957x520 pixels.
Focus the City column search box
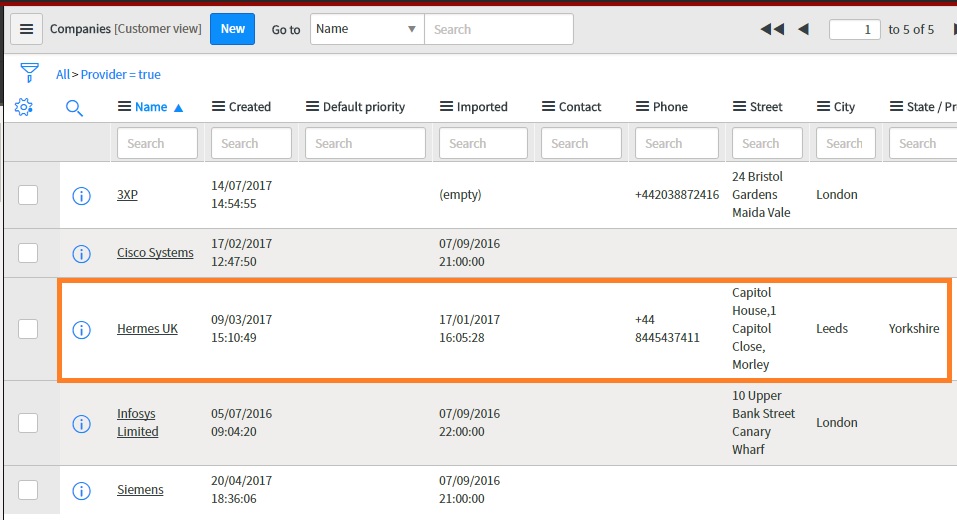point(846,143)
